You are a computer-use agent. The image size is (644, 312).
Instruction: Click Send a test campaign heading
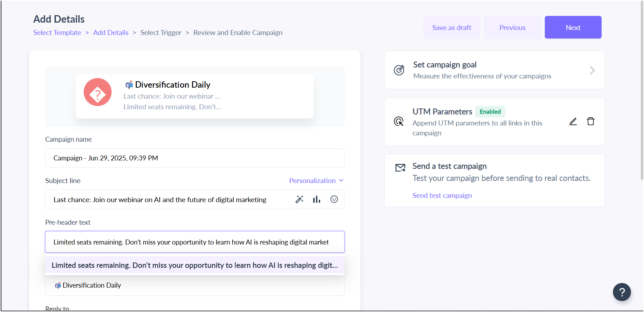click(x=449, y=166)
